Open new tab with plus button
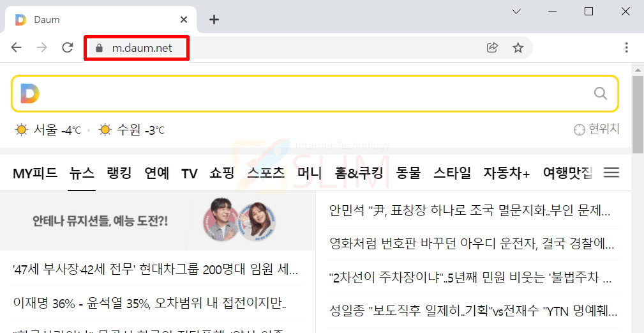This screenshot has width=644, height=333. (214, 19)
